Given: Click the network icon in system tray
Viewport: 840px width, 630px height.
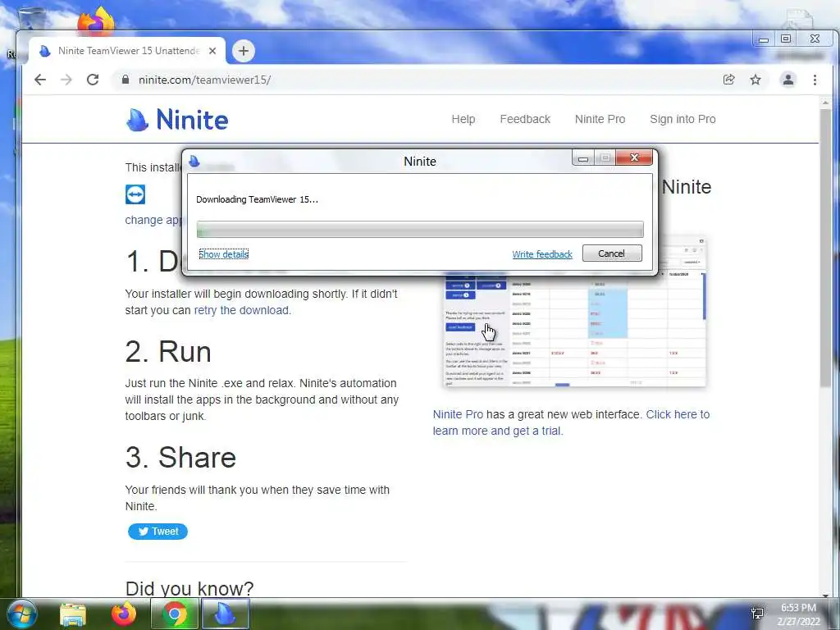Looking at the screenshot, I should pyautogui.click(x=757, y=614).
